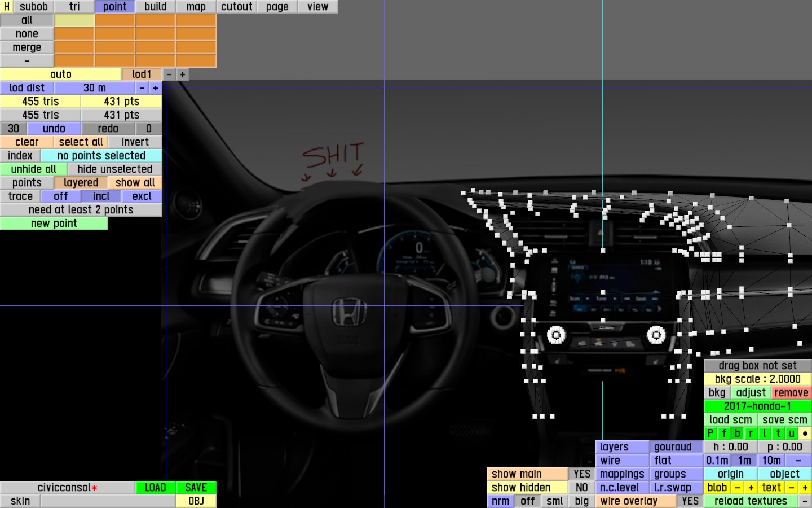This screenshot has width=812, height=508.
Task: Adjust the background image
Action: pyautogui.click(x=751, y=393)
